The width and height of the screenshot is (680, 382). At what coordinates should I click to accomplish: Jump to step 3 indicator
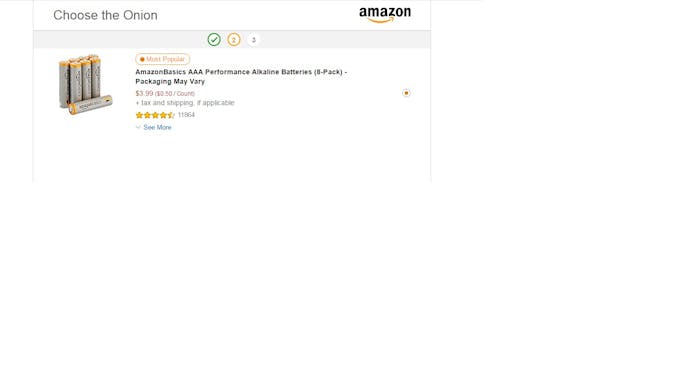(254, 39)
